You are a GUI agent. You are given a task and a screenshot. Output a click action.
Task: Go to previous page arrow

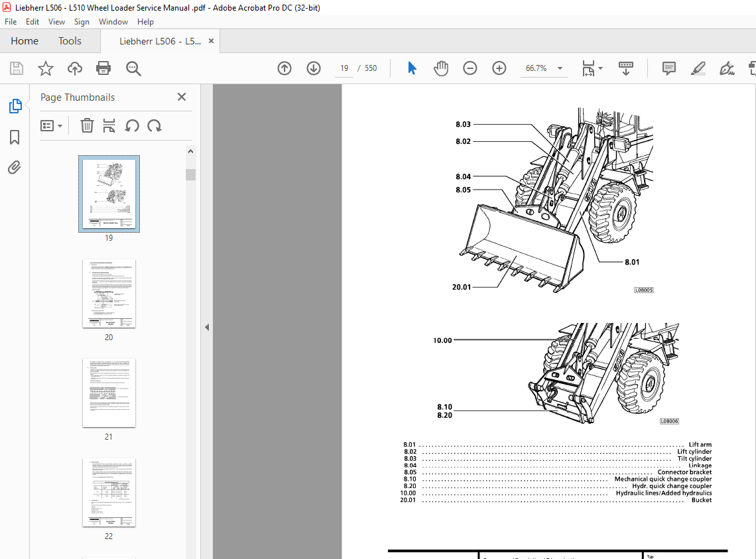click(284, 68)
